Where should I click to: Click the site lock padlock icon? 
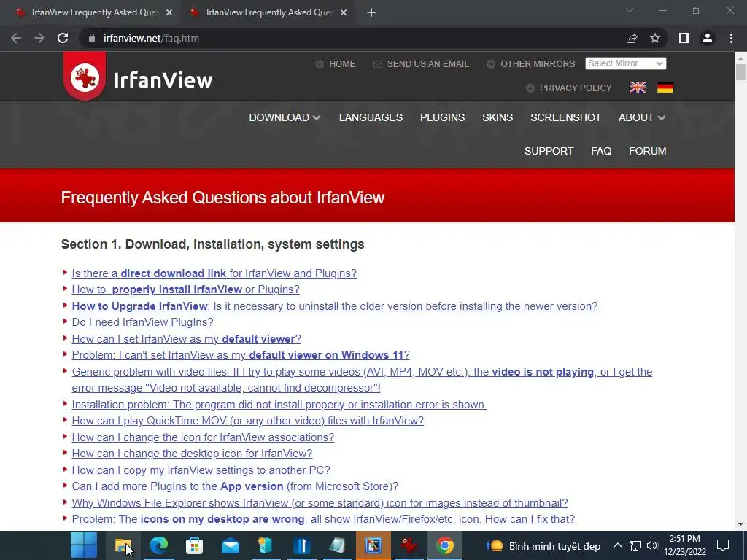[x=92, y=38]
